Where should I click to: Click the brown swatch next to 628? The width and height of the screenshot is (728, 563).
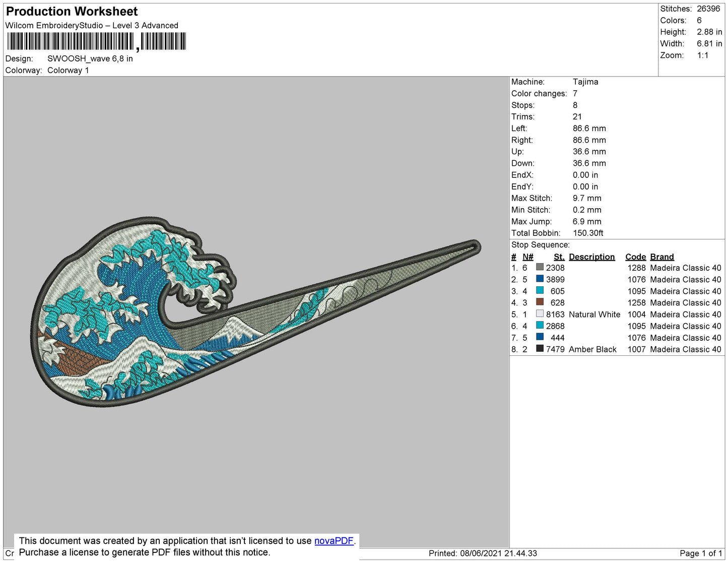[540, 302]
